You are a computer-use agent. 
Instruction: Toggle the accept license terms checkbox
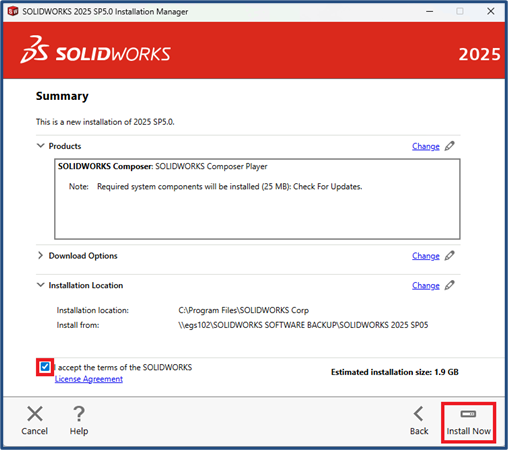coord(45,367)
